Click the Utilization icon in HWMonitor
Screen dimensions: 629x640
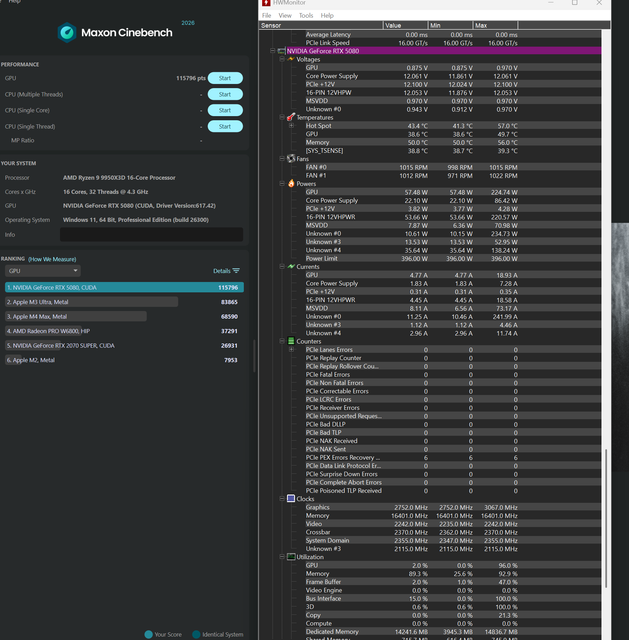click(x=291, y=557)
